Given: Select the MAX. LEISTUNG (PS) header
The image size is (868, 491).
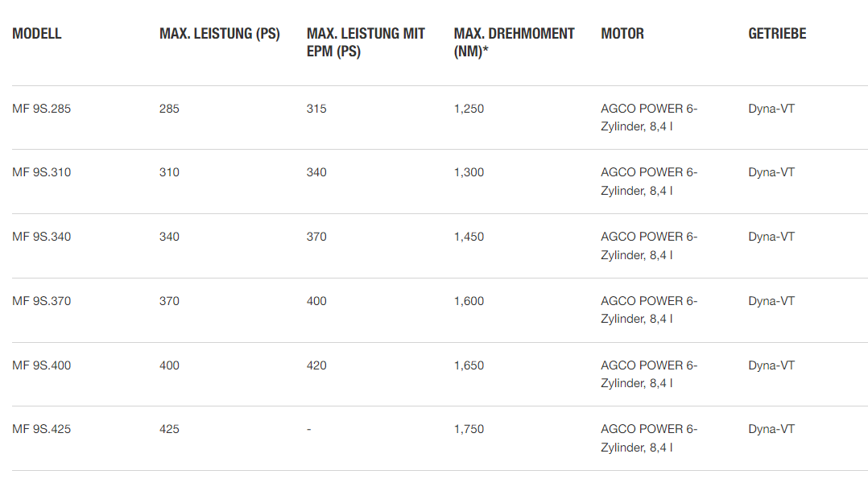Looking at the screenshot, I should tap(220, 34).
